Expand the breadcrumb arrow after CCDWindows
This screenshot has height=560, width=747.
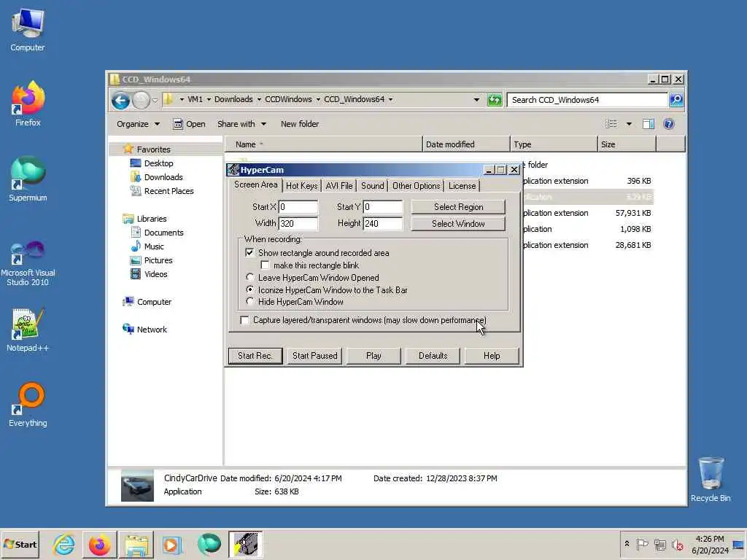tap(318, 99)
